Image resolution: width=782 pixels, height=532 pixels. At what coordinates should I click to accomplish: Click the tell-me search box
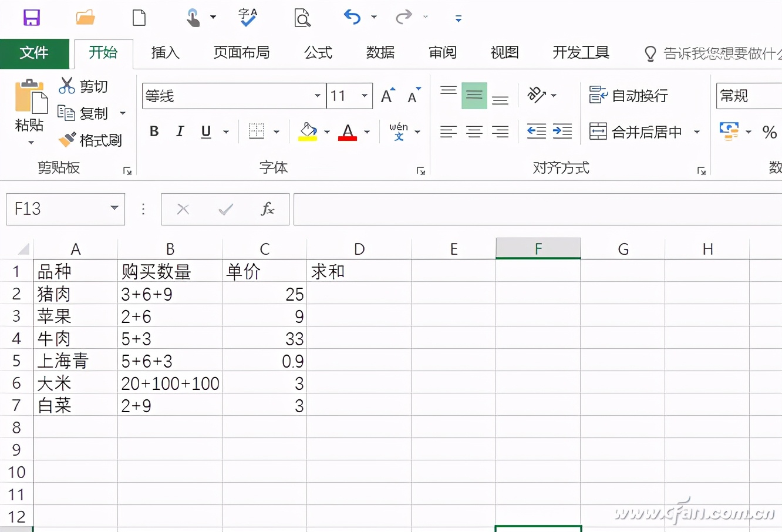pyautogui.click(x=713, y=53)
